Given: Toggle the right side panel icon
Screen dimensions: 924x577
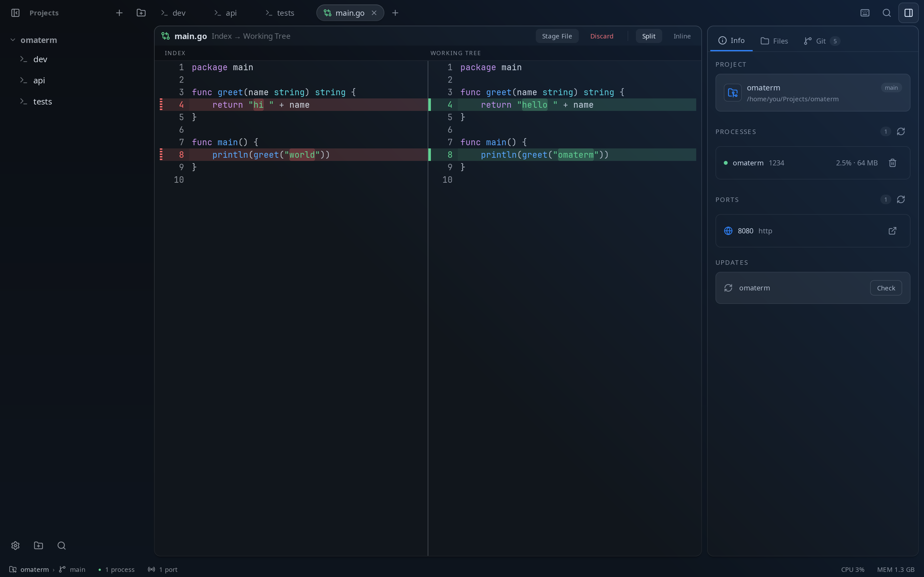Looking at the screenshot, I should click(908, 13).
